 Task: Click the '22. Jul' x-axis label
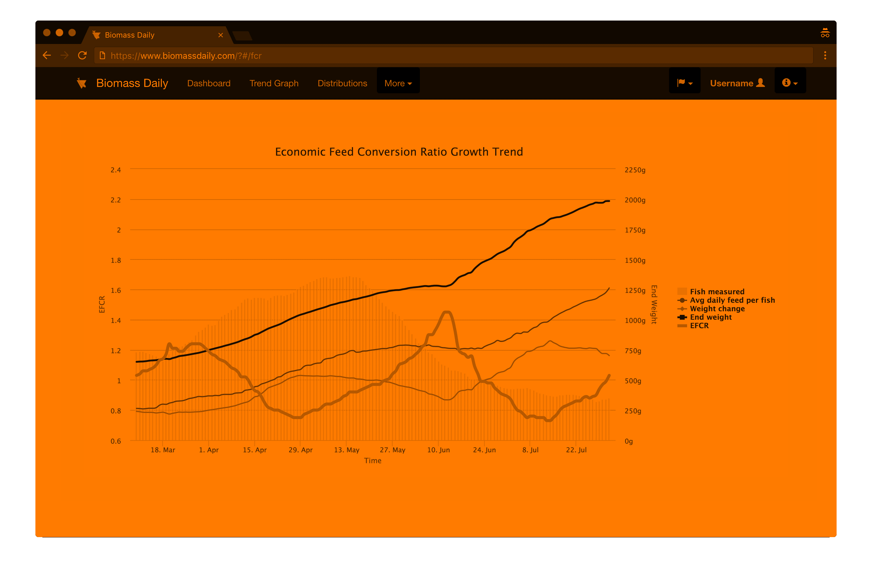(576, 450)
